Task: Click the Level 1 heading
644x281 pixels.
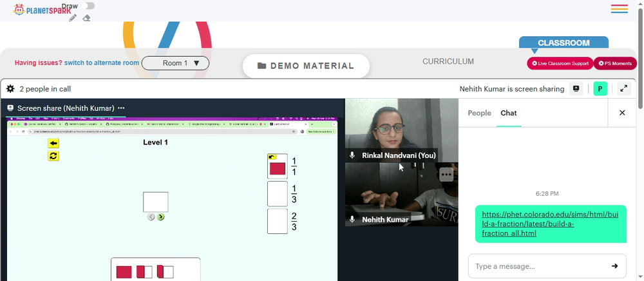Action: 155,142
